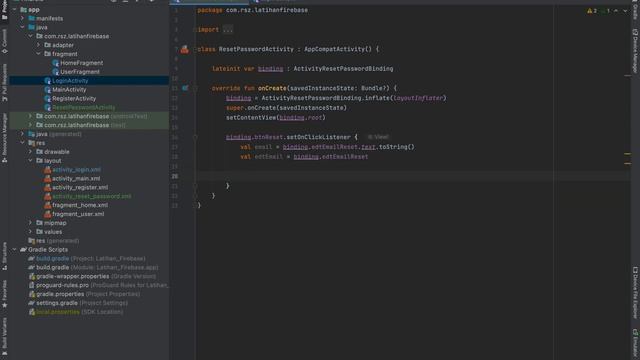640x360 pixels.
Task: Click the override gutter icon beside onCreate
Action: click(185, 88)
